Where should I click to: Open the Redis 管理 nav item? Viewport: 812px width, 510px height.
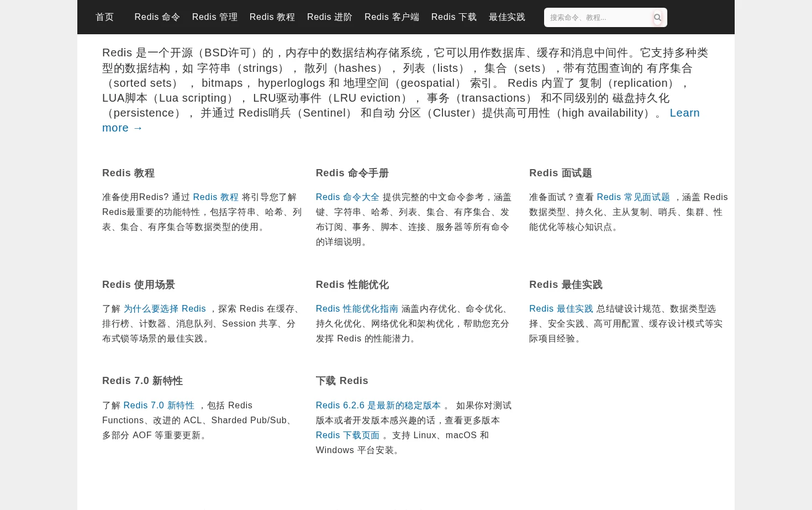215,17
